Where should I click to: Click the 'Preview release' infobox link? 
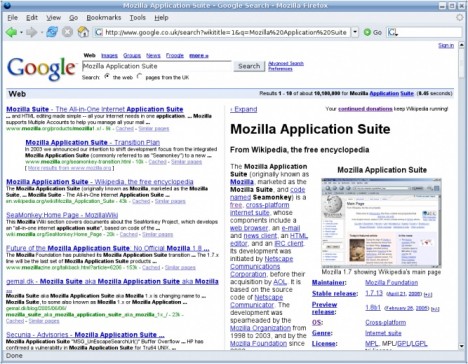point(324,308)
